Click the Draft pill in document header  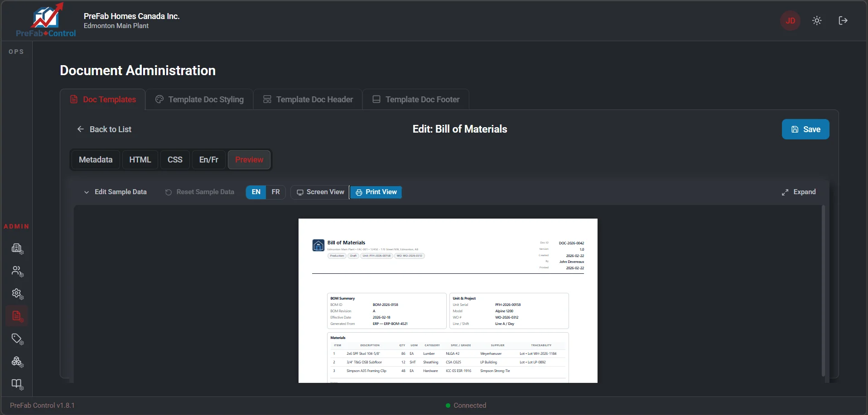[353, 256]
